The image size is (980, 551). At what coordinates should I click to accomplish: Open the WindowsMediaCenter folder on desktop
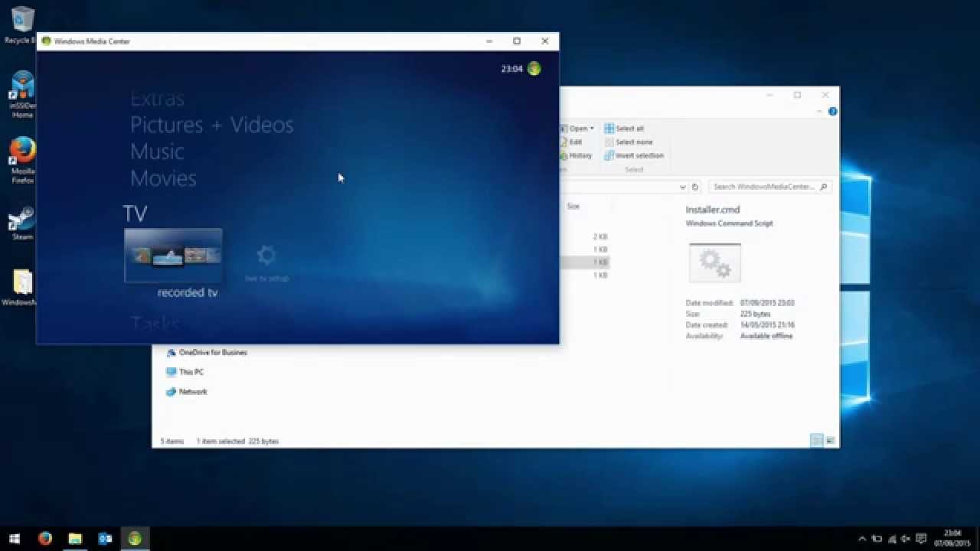tap(21, 288)
